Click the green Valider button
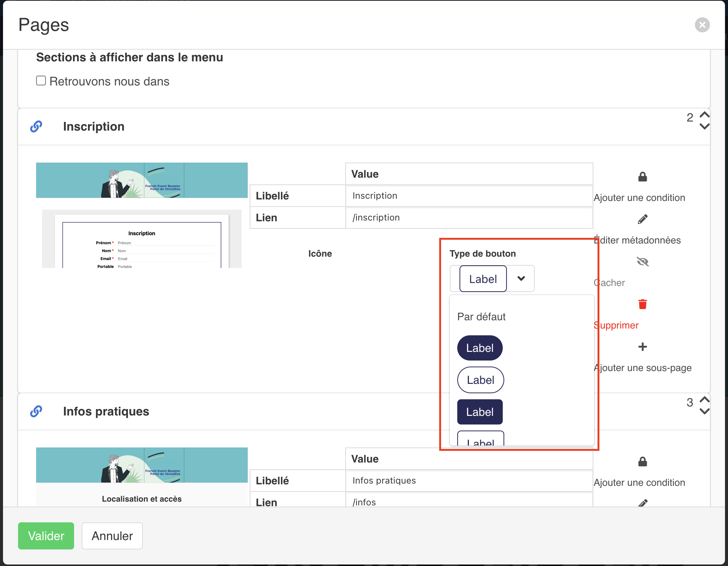Viewport: 728px width, 566px height. coord(46,536)
